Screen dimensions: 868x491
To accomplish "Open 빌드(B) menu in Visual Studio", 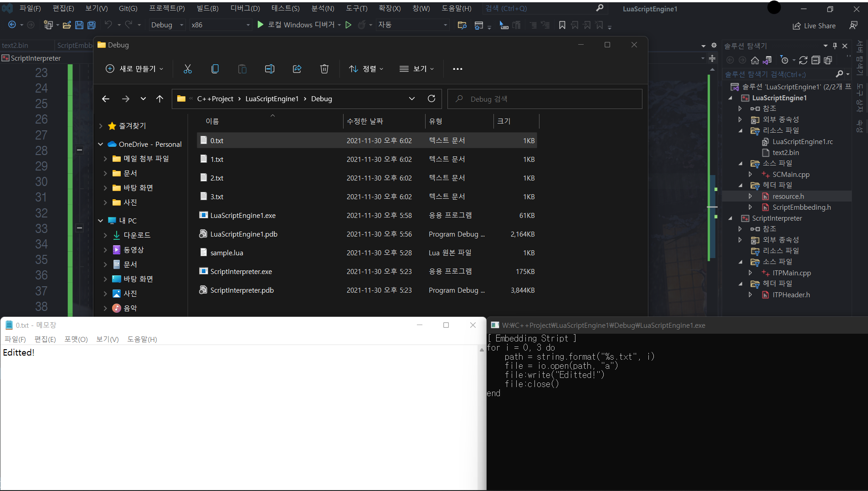I will pyautogui.click(x=207, y=8).
